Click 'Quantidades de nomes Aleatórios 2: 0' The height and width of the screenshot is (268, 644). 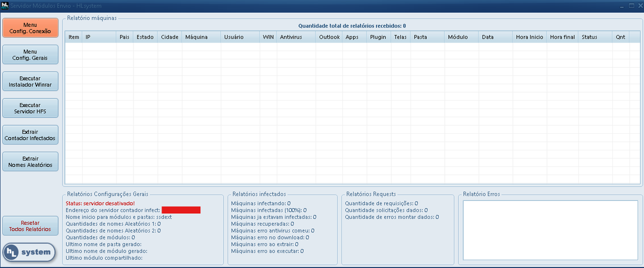pyautogui.click(x=113, y=230)
